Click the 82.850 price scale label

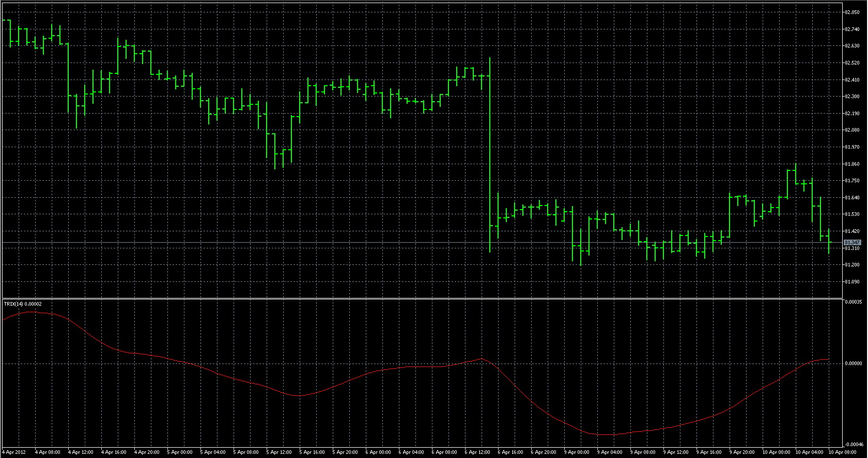tap(852, 12)
